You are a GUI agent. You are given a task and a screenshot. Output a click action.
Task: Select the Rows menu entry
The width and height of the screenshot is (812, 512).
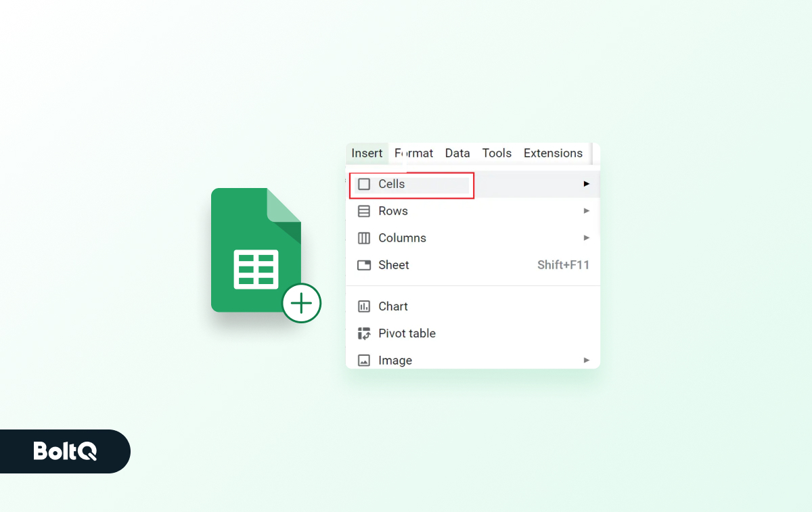click(473, 211)
